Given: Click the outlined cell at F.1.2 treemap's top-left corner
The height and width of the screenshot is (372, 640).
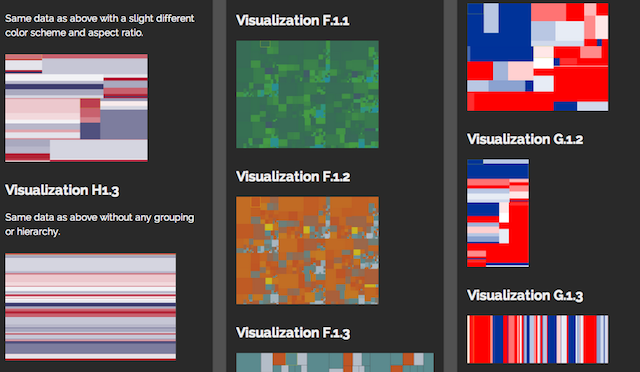Looking at the screenshot, I should pyautogui.click(x=256, y=202).
